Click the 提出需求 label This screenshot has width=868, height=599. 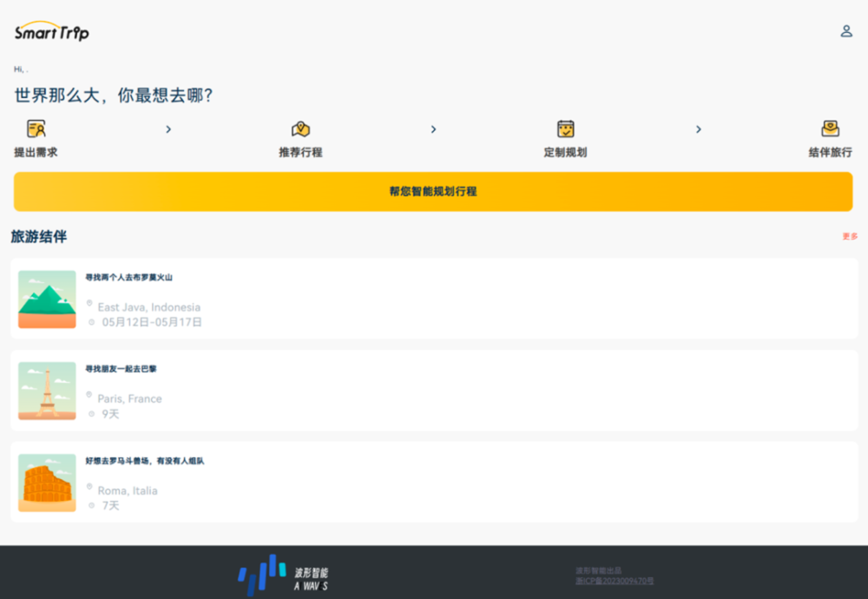36,152
